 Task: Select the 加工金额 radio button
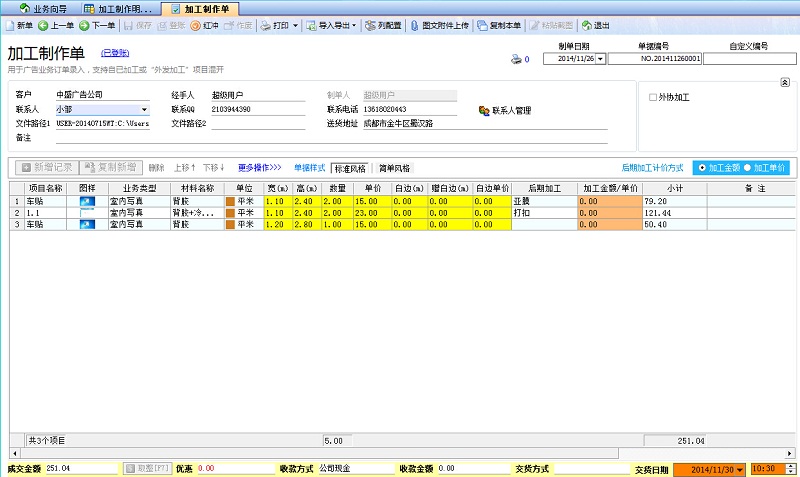click(704, 168)
